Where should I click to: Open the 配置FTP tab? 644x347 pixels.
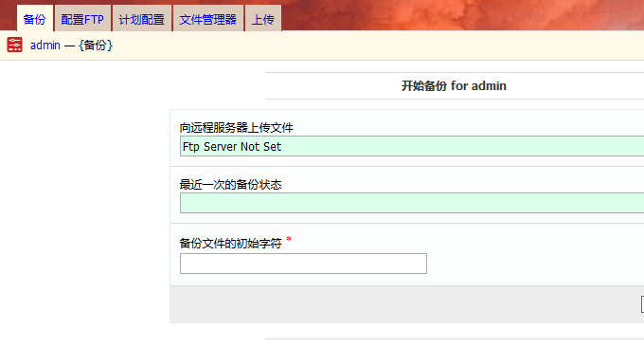click(82, 19)
